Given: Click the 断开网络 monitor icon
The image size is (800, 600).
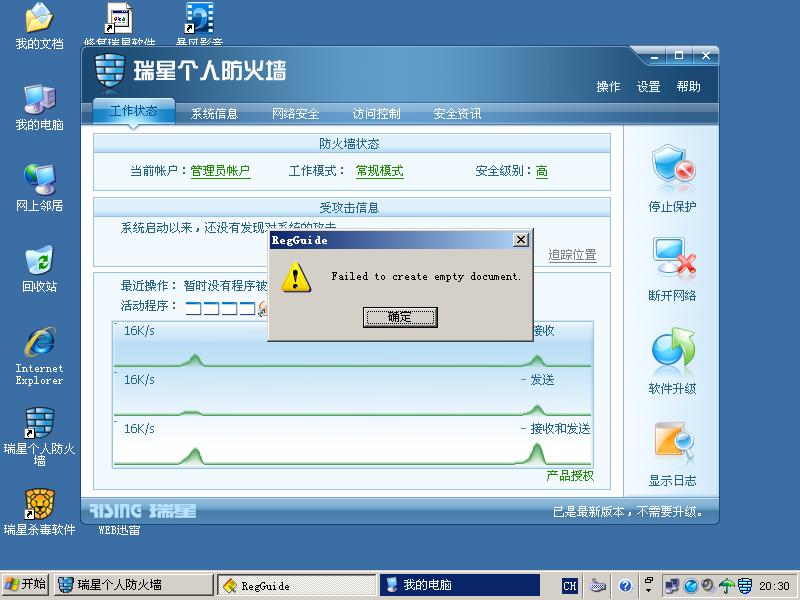Looking at the screenshot, I should [673, 257].
